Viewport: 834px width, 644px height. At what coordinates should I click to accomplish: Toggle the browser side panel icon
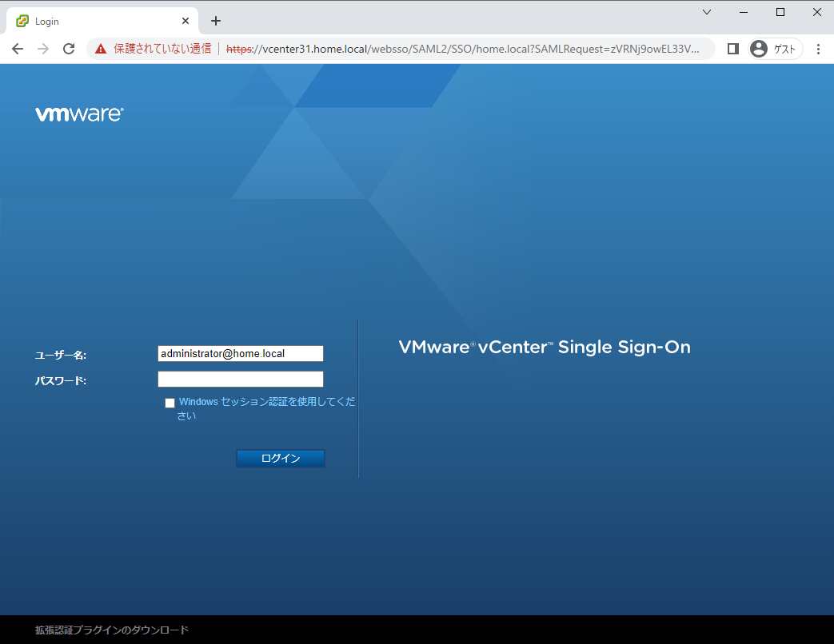tap(733, 49)
